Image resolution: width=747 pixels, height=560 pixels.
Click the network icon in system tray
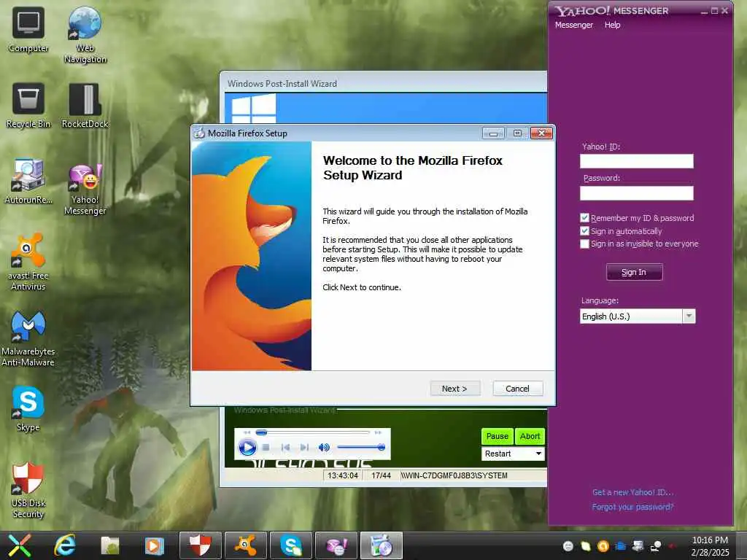656,546
